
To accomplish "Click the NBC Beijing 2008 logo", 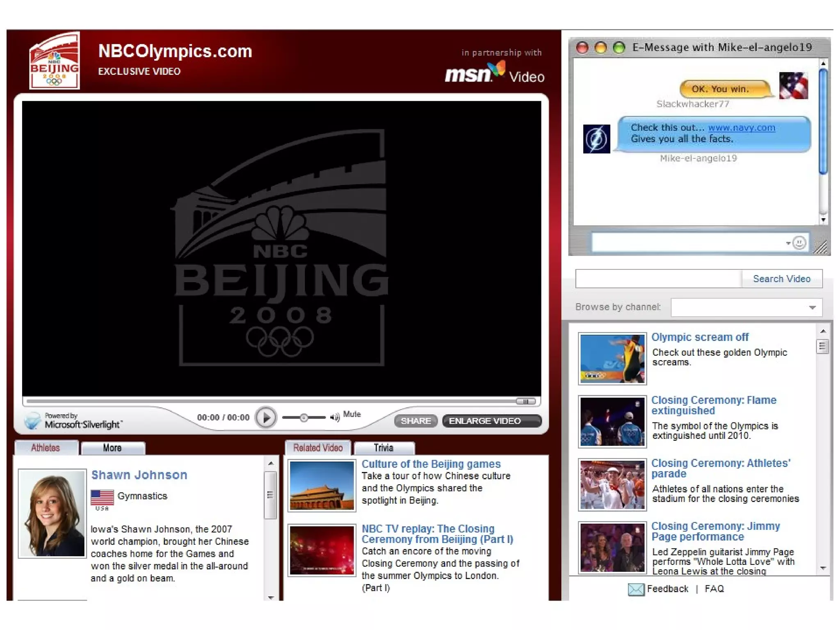I will 55,61.
